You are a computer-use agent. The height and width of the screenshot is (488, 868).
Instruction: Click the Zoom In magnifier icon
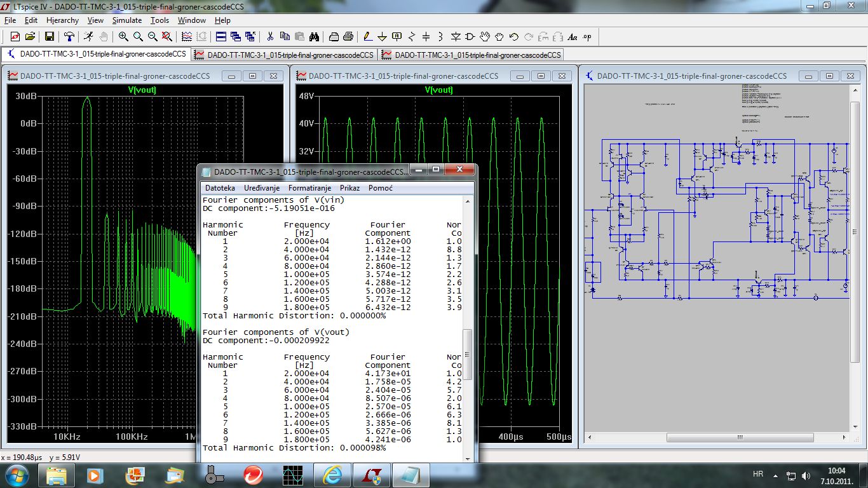tap(123, 36)
